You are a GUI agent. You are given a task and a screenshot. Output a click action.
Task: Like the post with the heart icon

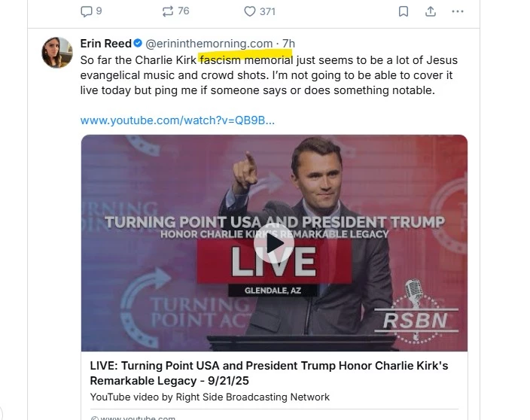[x=250, y=11]
